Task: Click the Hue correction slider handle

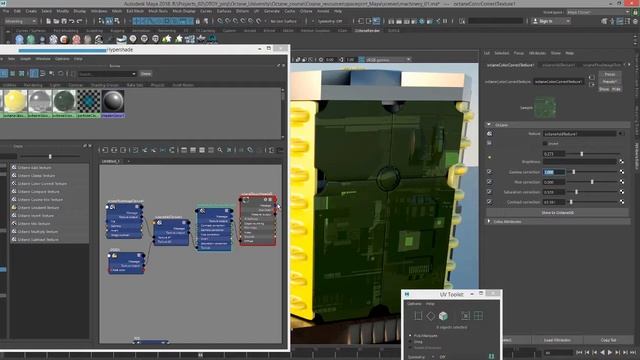Action: pyautogui.click(x=592, y=182)
